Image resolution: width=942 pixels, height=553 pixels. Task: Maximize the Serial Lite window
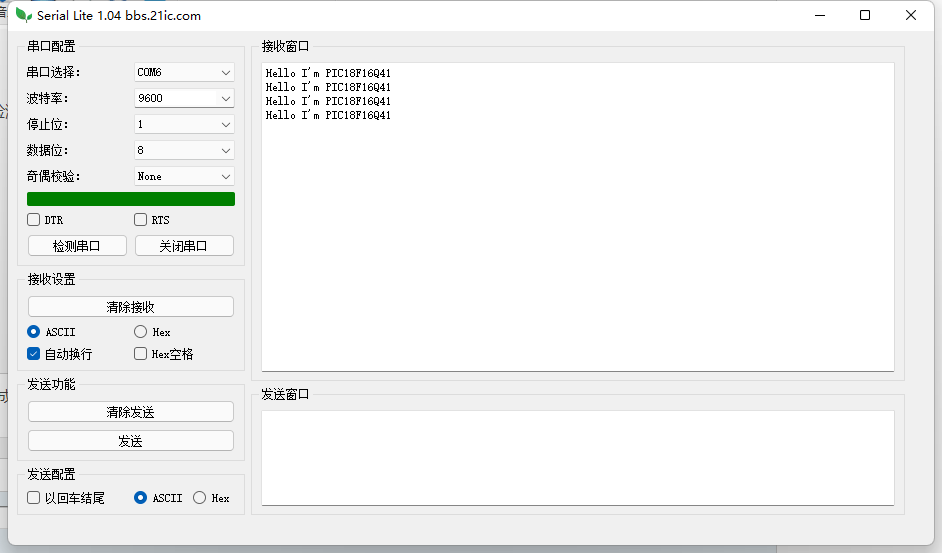(x=865, y=15)
